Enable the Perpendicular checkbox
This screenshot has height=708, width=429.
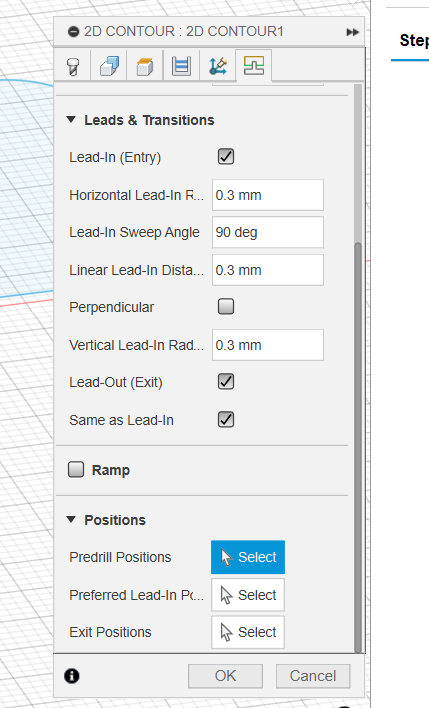tap(226, 307)
